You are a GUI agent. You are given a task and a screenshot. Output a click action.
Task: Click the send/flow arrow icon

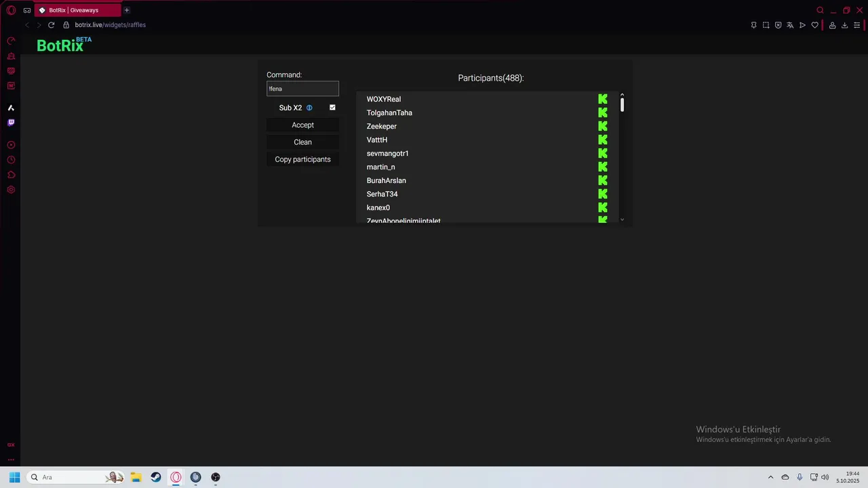tap(802, 25)
